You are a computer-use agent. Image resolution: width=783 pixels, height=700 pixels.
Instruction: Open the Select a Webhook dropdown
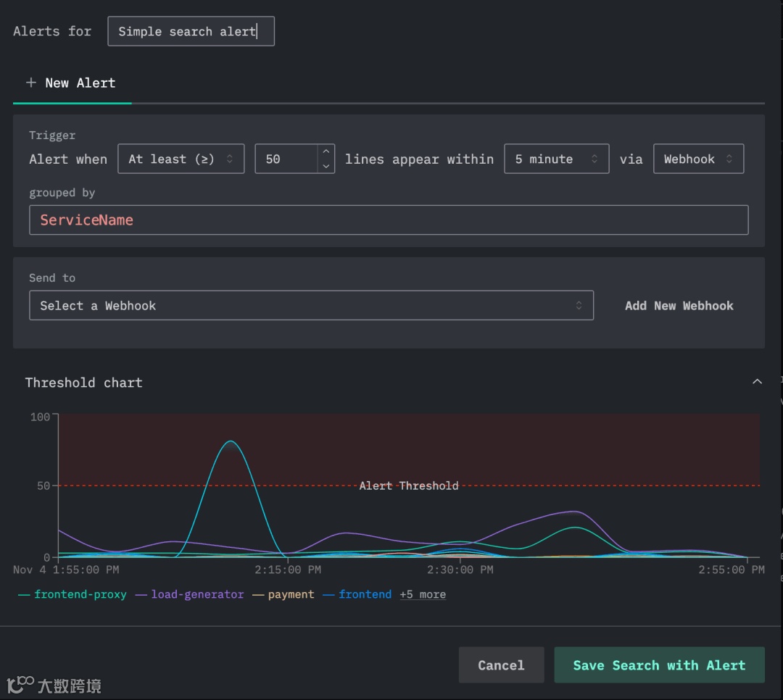coord(311,306)
